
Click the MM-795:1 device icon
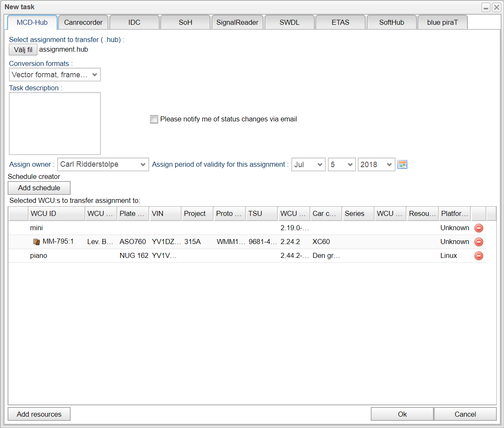(x=37, y=242)
